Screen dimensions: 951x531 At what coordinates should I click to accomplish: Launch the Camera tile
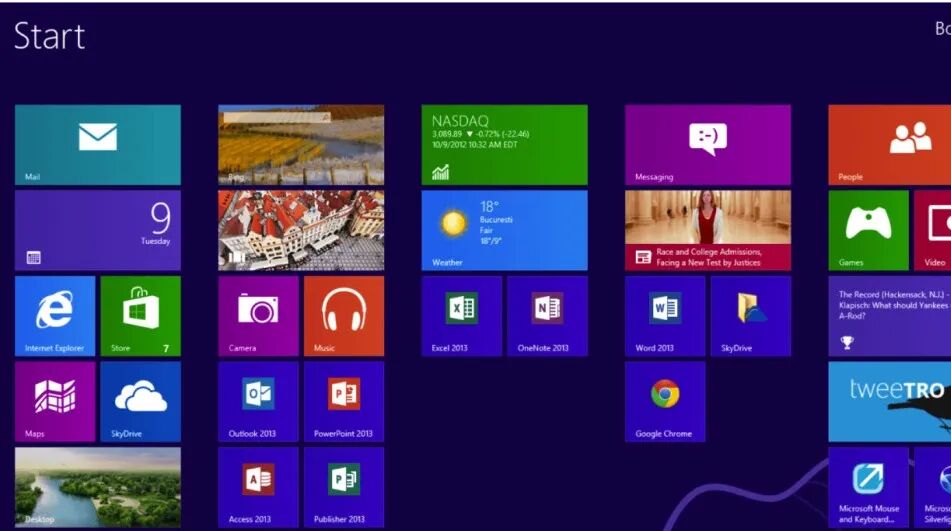[258, 316]
